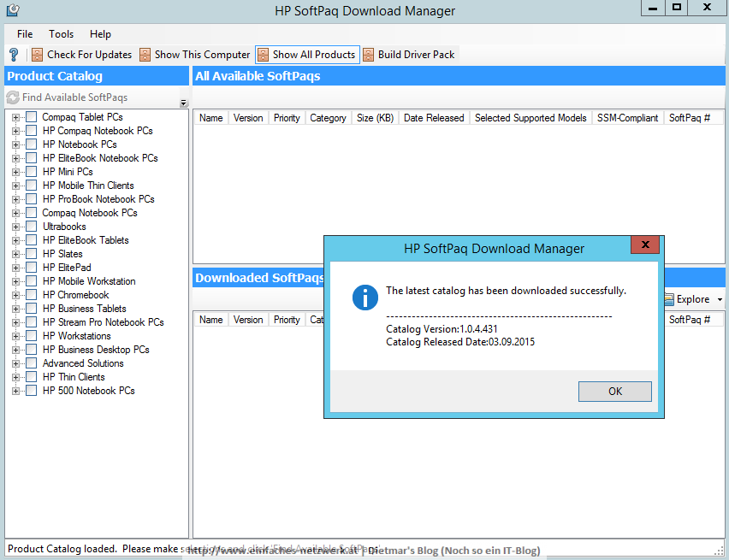Expand the HP EliteBook Tablets tree node
This screenshot has width=729, height=560.
(x=15, y=241)
